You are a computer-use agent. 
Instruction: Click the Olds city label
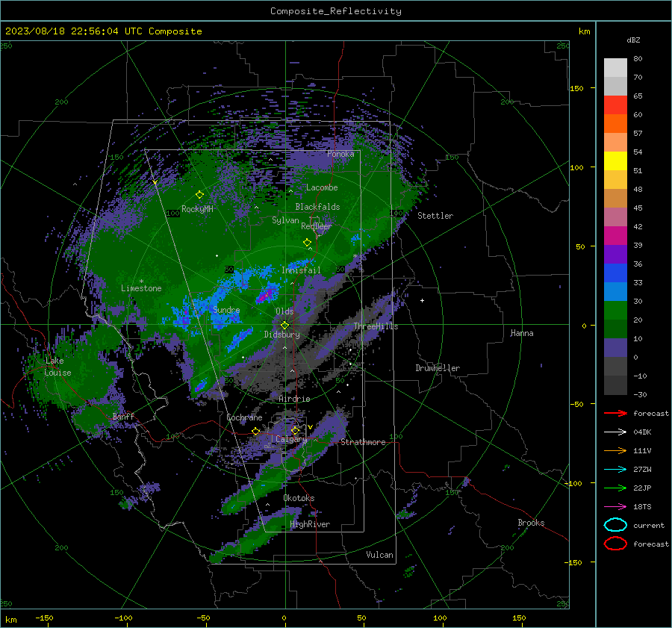(x=284, y=311)
